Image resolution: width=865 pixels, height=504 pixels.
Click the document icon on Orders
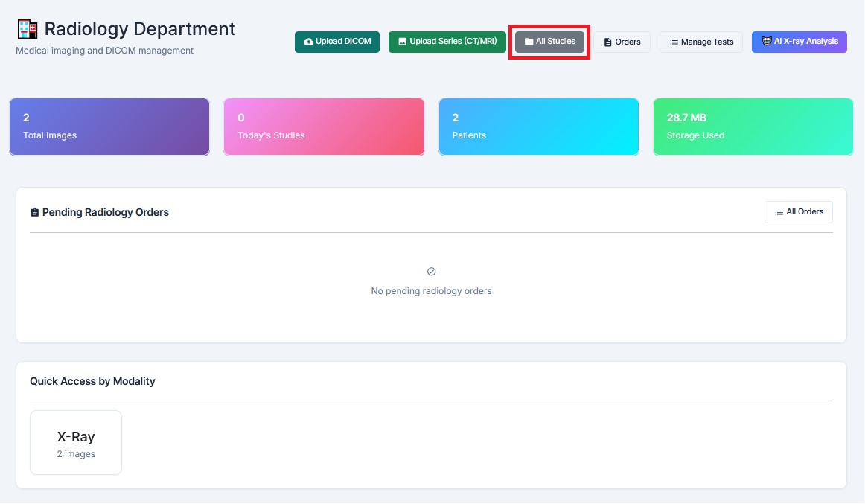click(607, 42)
